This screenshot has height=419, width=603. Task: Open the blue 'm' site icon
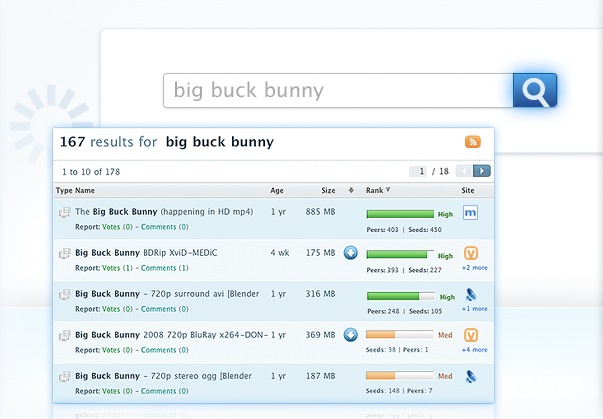[471, 212]
